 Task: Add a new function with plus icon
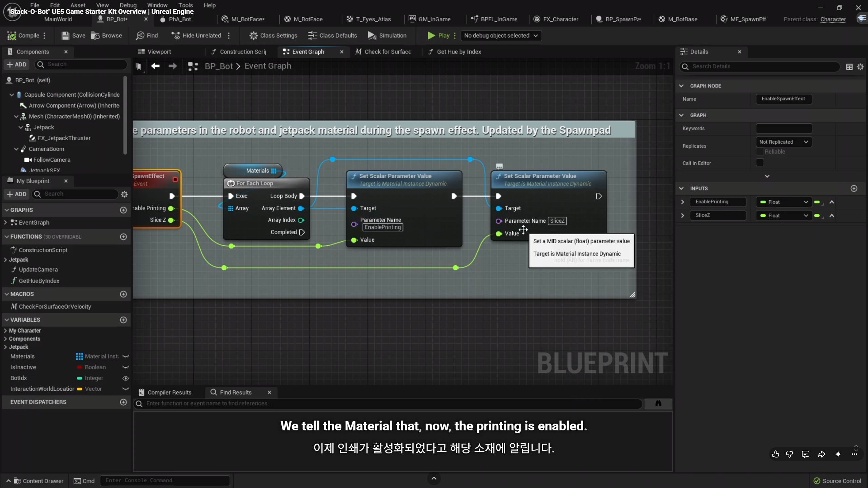pos(123,237)
